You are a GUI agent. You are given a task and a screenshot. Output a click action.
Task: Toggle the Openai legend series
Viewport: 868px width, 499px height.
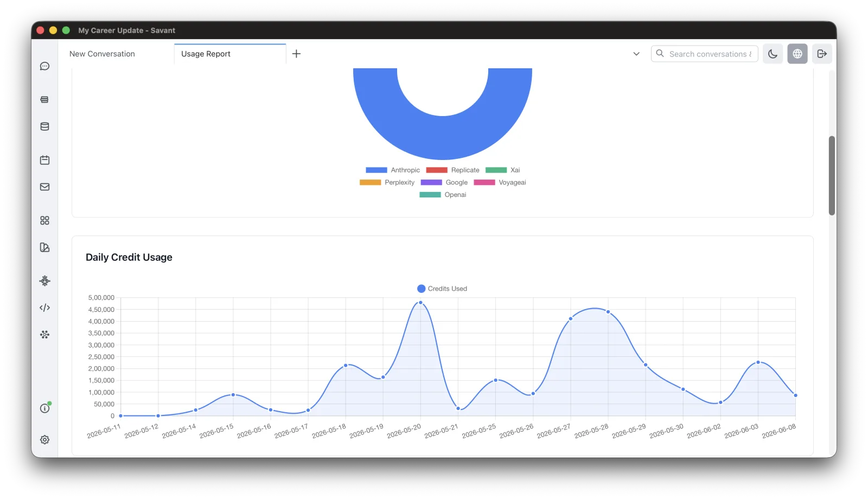[443, 195]
